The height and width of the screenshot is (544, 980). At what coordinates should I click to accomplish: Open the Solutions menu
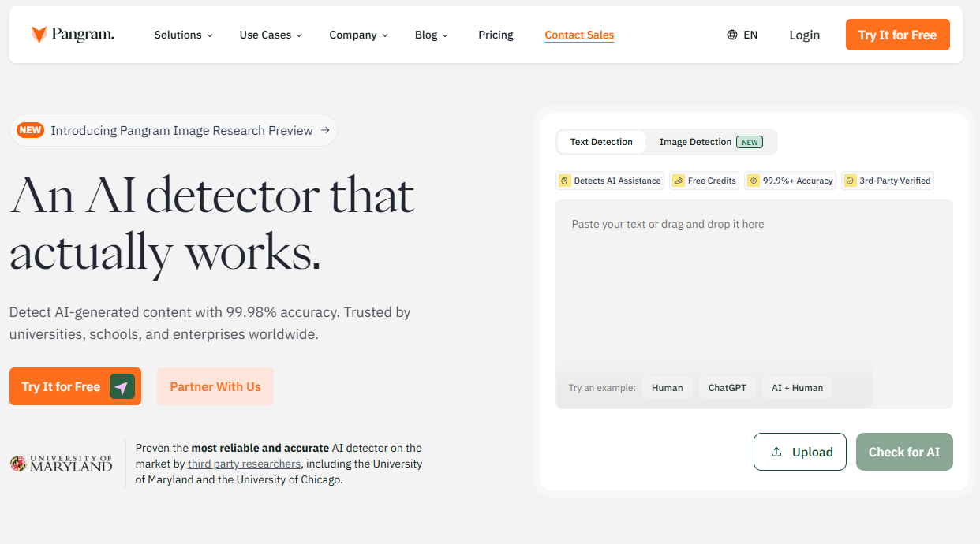click(184, 35)
